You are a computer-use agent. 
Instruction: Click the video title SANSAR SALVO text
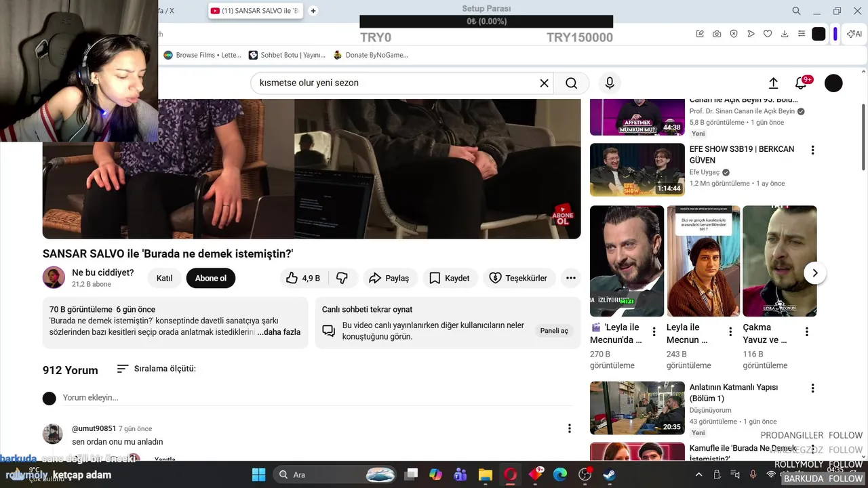(168, 253)
